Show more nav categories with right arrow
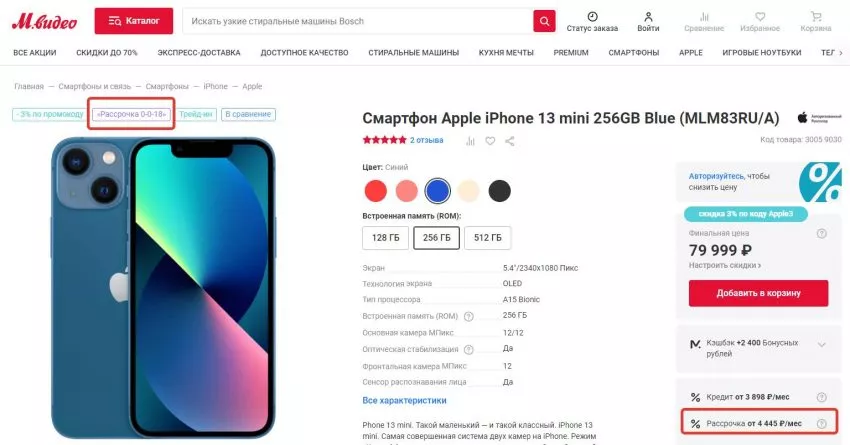Viewport: 850px width, 445px height. [841, 53]
